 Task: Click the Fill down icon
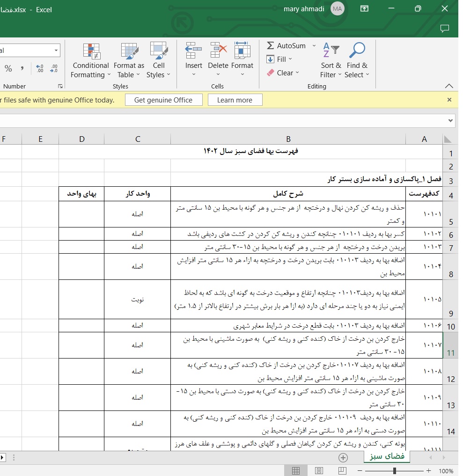[x=270, y=59]
